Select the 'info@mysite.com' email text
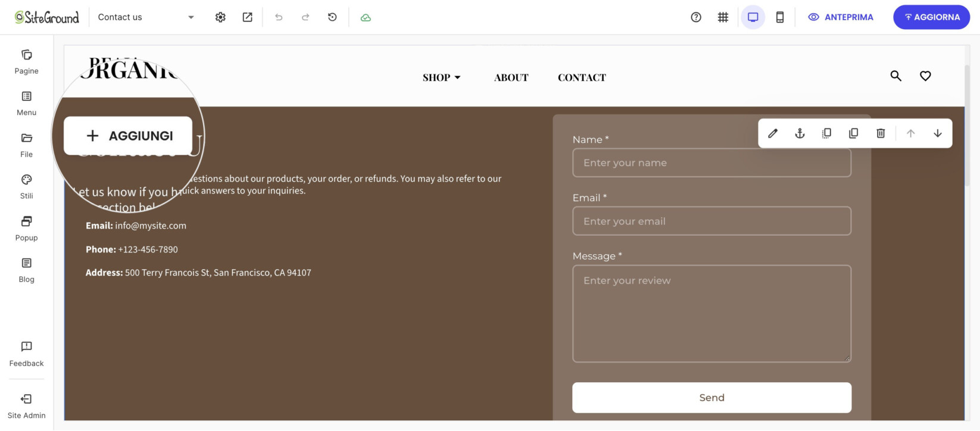The height and width of the screenshot is (431, 980). point(151,226)
